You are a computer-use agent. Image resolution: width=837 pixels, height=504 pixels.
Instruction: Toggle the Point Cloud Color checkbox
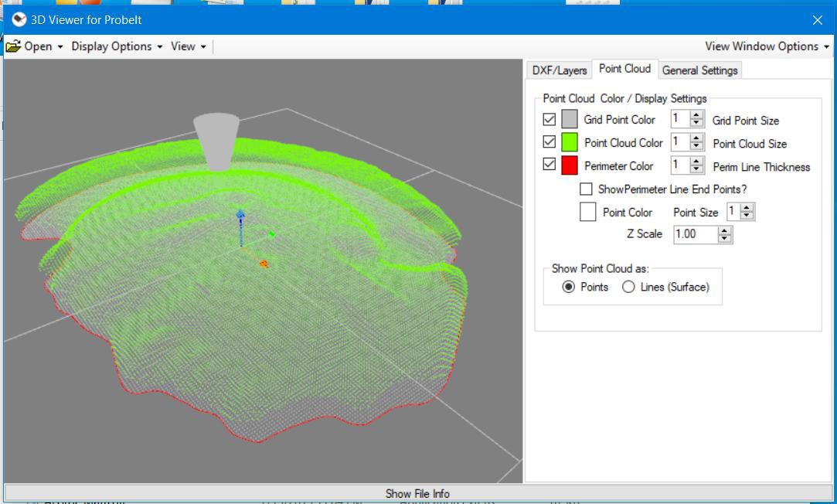pyautogui.click(x=549, y=141)
